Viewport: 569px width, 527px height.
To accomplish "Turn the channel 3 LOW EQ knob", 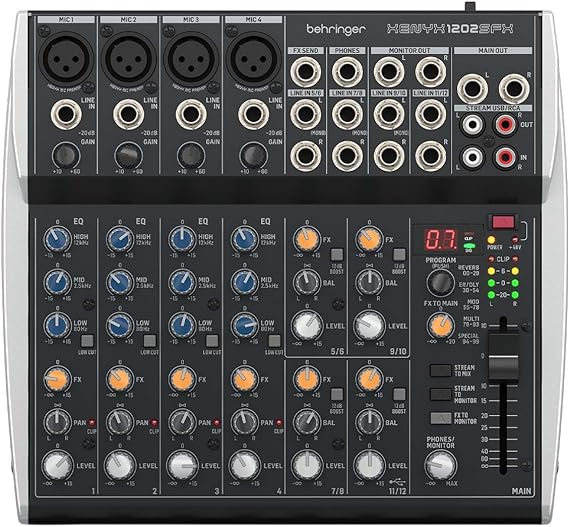I will 182,326.
